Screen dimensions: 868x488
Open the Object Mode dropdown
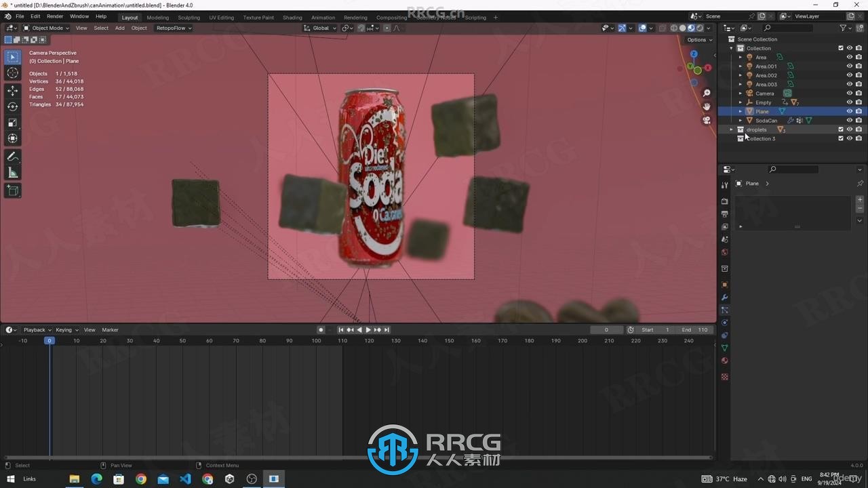[x=45, y=28]
